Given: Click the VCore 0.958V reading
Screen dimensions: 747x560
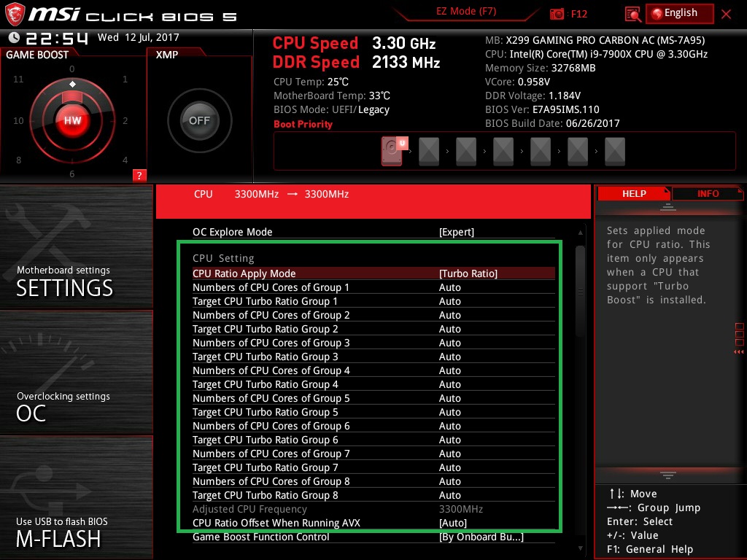Looking at the screenshot, I should coord(517,82).
